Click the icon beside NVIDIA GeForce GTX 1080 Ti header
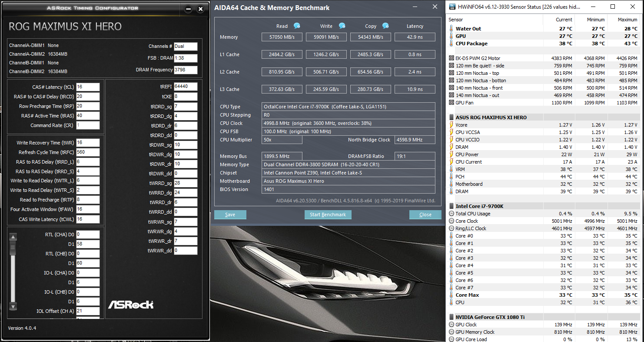 (451, 317)
